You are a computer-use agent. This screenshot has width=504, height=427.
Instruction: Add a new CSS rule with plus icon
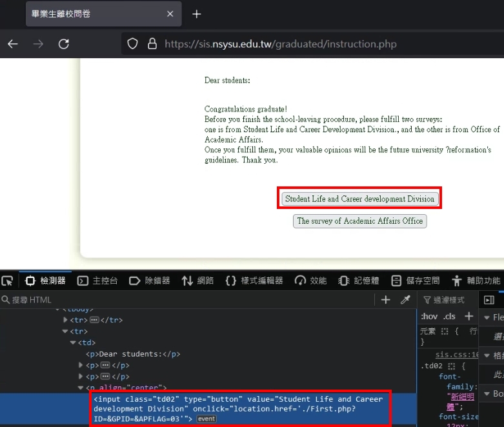click(469, 317)
